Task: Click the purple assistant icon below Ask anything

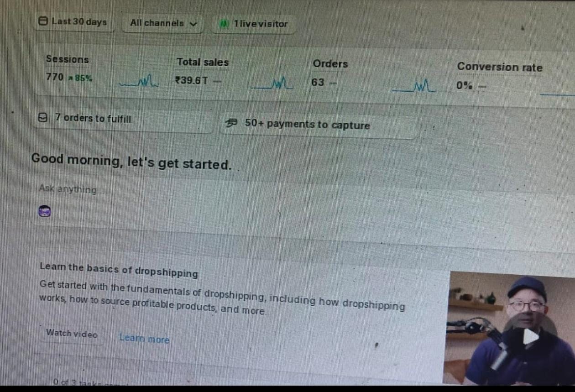Action: pyautogui.click(x=45, y=211)
